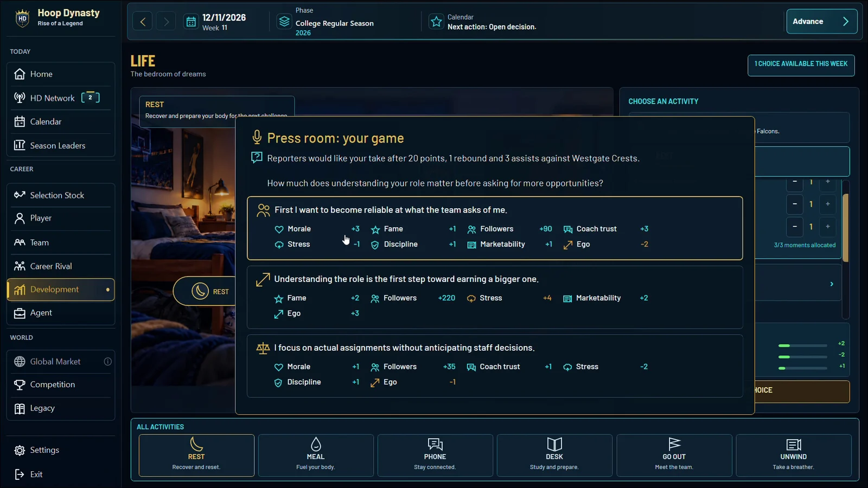Click the Calendar star icon in the top bar

tap(436, 22)
